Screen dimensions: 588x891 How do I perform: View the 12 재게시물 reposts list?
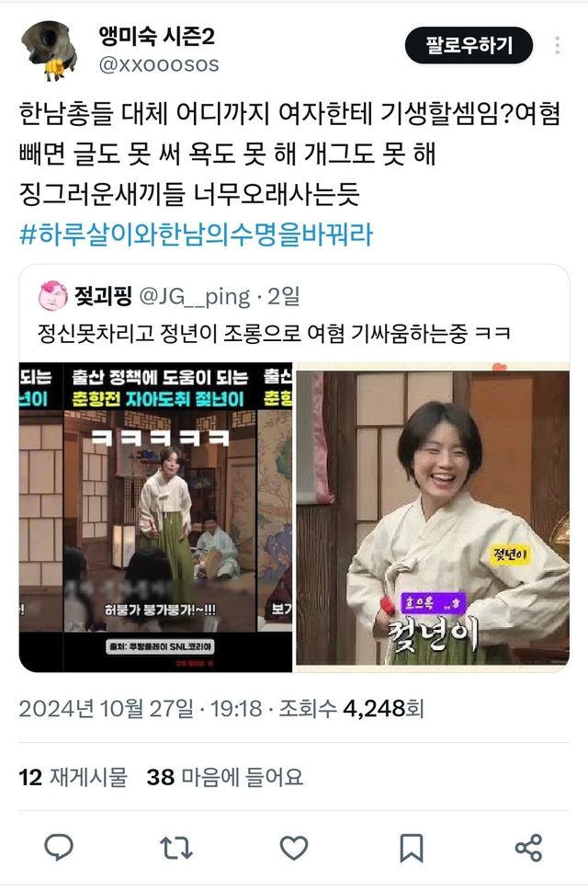click(x=73, y=777)
